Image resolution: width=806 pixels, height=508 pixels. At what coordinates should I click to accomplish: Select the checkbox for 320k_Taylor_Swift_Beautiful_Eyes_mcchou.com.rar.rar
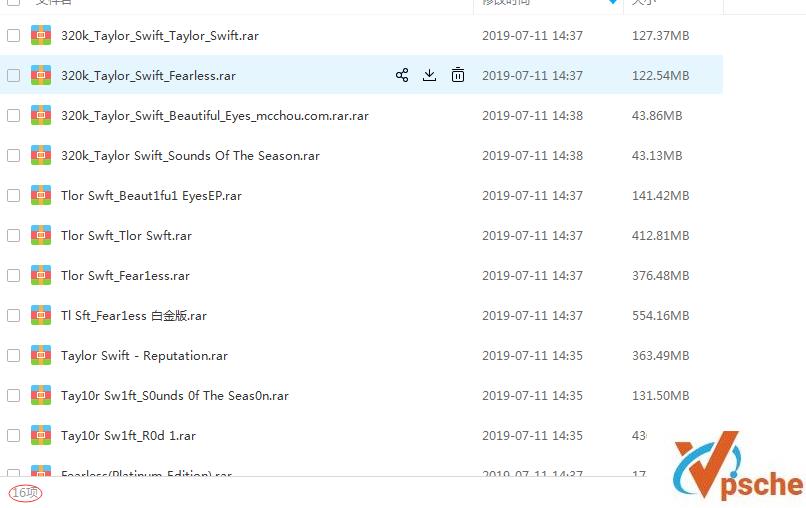13,115
